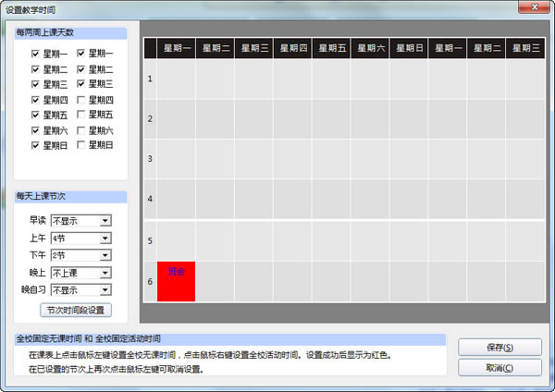Open the 晚自习 dropdown
Screen dimensions: 555x392
pyautogui.click(x=105, y=289)
